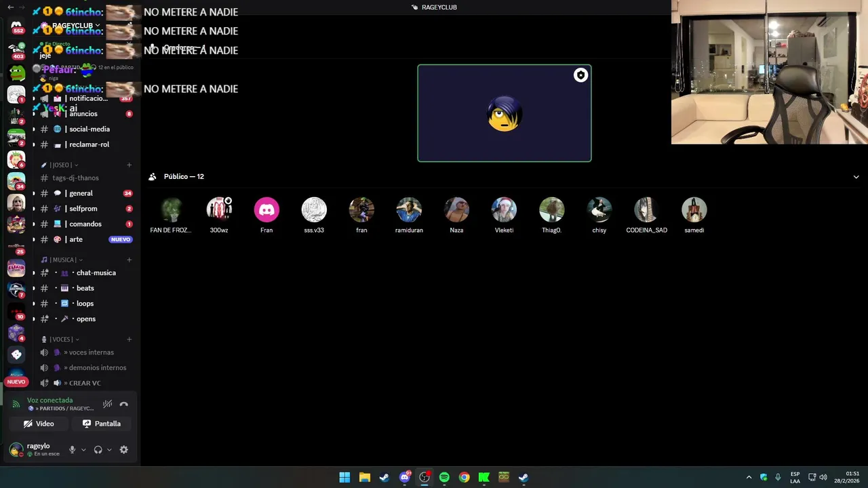Open microphone input options arrow

click(x=83, y=449)
